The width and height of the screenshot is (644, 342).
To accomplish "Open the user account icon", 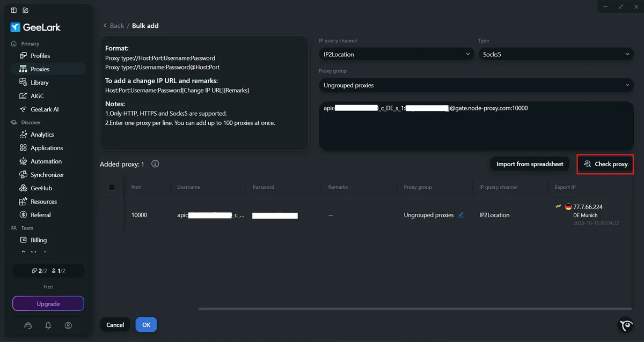I will click(68, 325).
